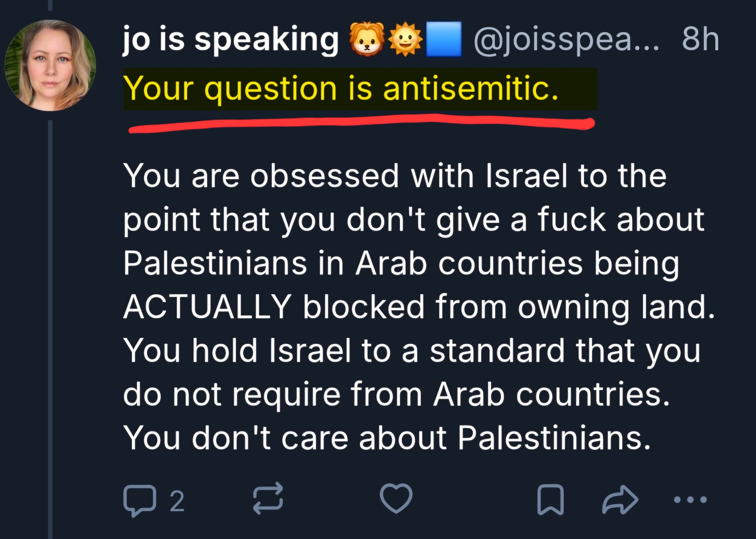Repost this post using the arrows icon

pyautogui.click(x=268, y=499)
